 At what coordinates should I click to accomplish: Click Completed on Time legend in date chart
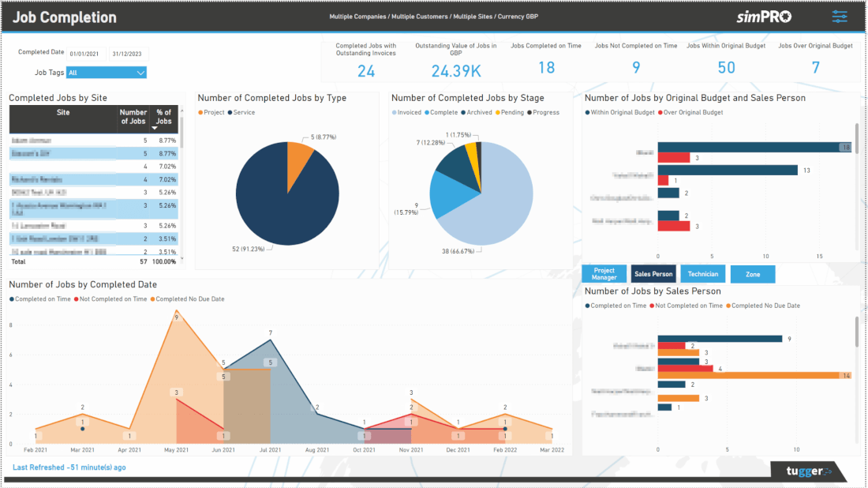(x=40, y=299)
